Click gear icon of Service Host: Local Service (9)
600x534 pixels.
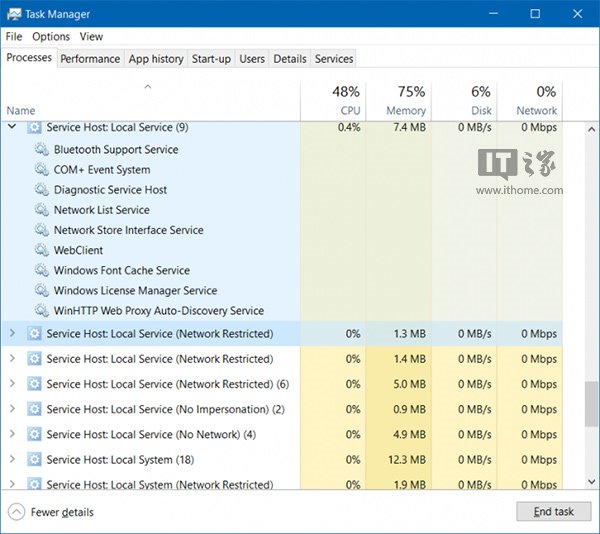pyautogui.click(x=34, y=127)
